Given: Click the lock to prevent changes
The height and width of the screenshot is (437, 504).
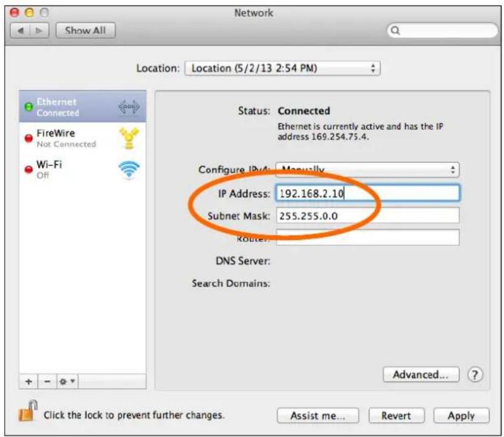Looking at the screenshot, I should pos(27,411).
